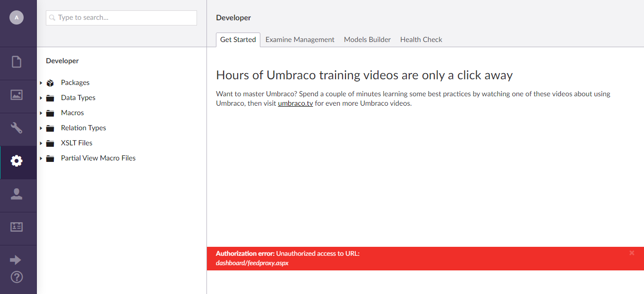The height and width of the screenshot is (294, 644).
Task: Open the Members card section
Action: [17, 227]
